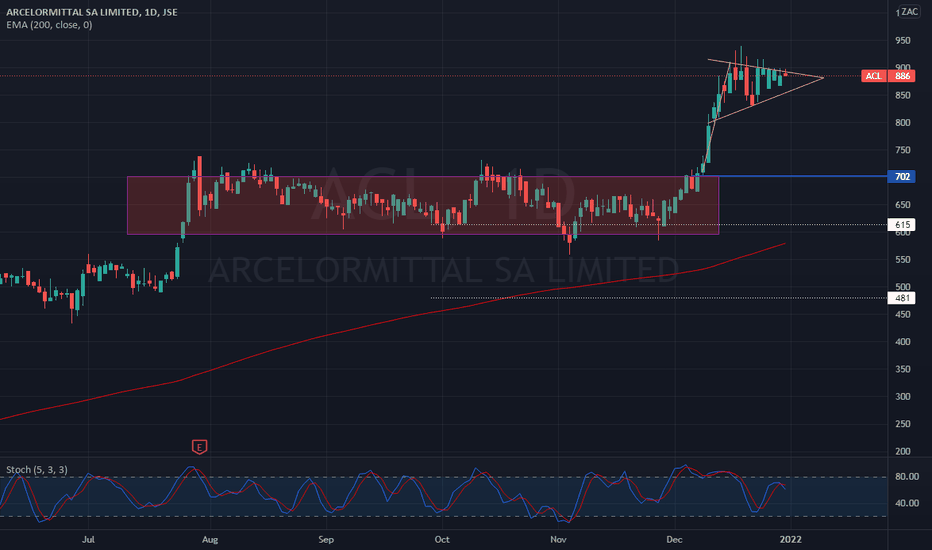
Task: Click the 250 price axis label
Action: pyautogui.click(x=903, y=424)
